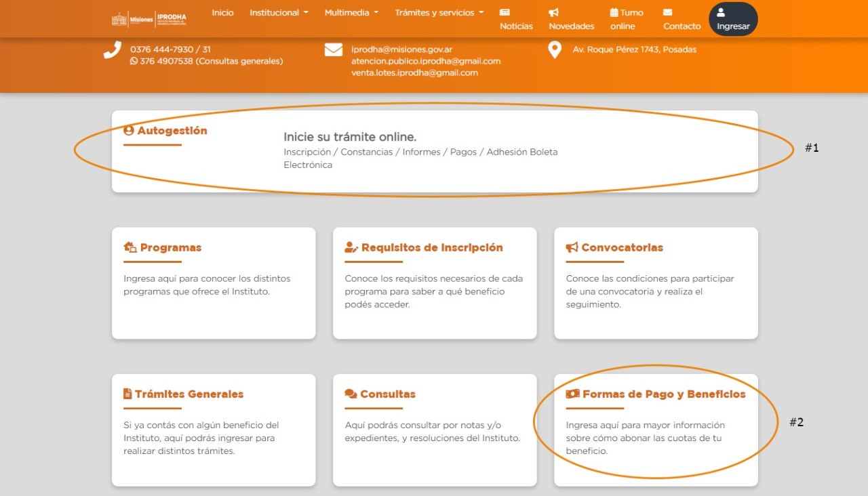
Task: Open the Novedades section
Action: [x=571, y=19]
